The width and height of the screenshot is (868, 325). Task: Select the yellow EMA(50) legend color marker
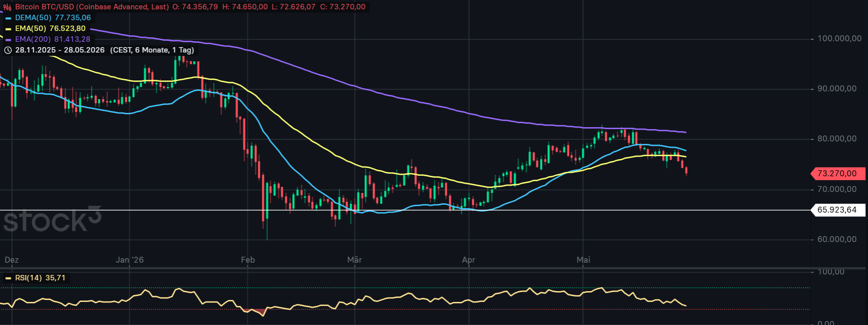tap(8, 29)
